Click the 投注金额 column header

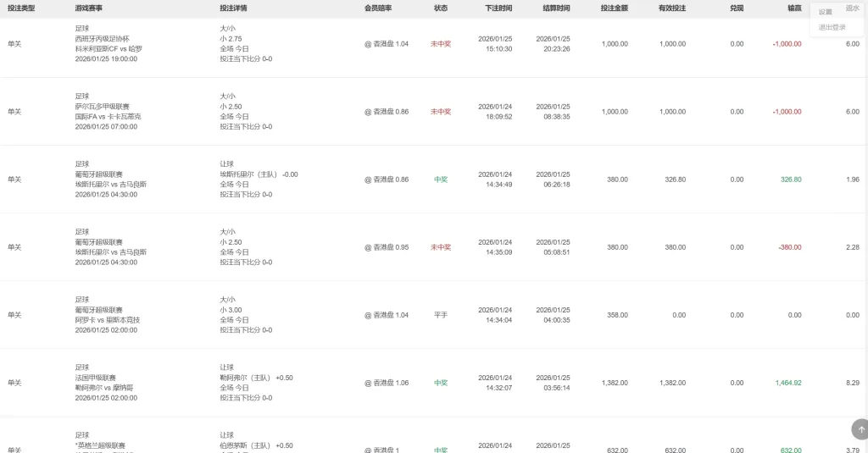[x=614, y=8]
